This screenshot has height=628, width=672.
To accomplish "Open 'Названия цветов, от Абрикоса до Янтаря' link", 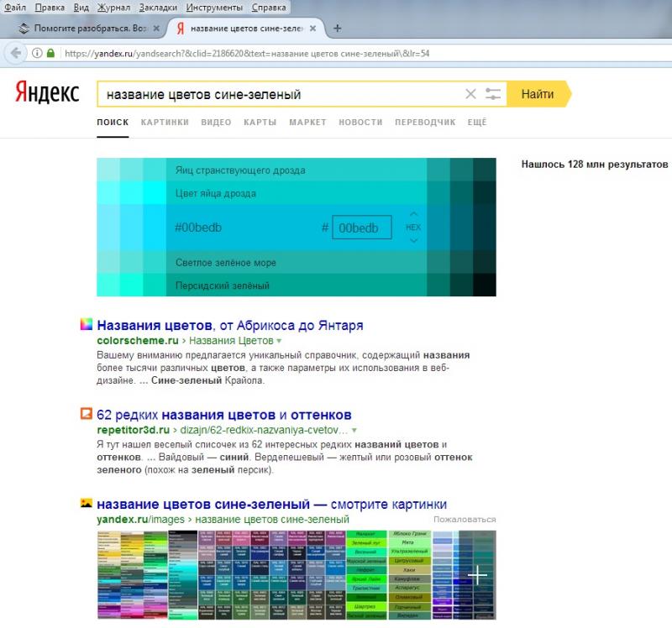I will click(x=230, y=326).
